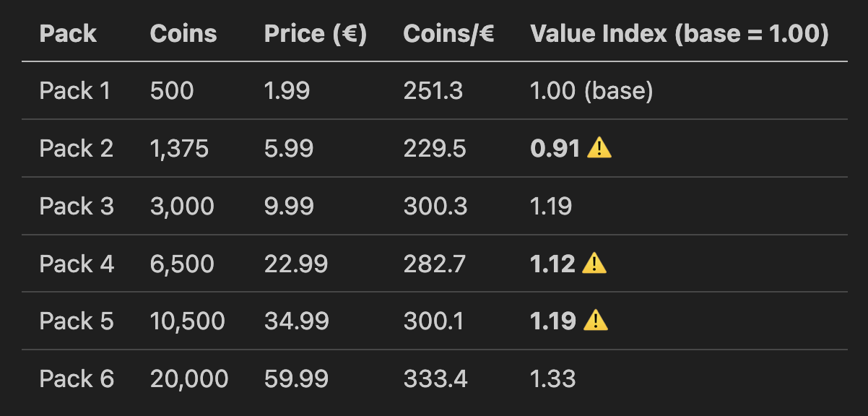Click the warning icon beside 1.12
Image resolution: width=868 pixels, height=416 pixels.
click(594, 264)
